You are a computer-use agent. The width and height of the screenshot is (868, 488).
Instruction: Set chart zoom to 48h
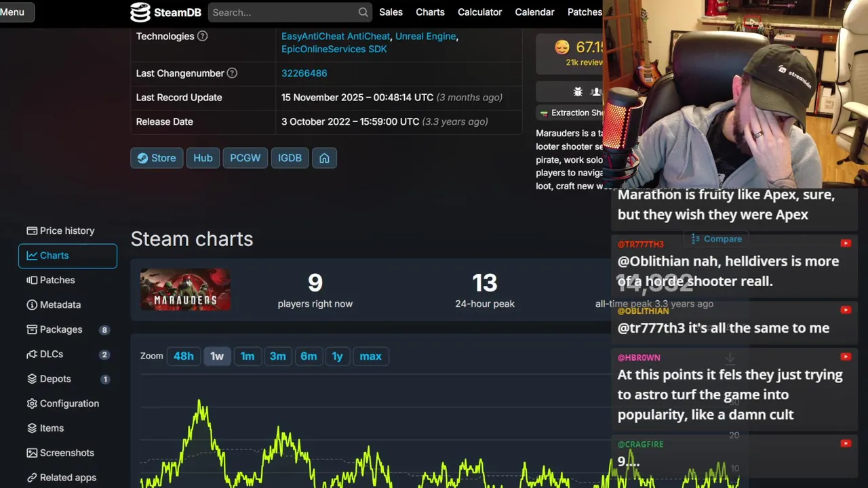click(x=183, y=356)
